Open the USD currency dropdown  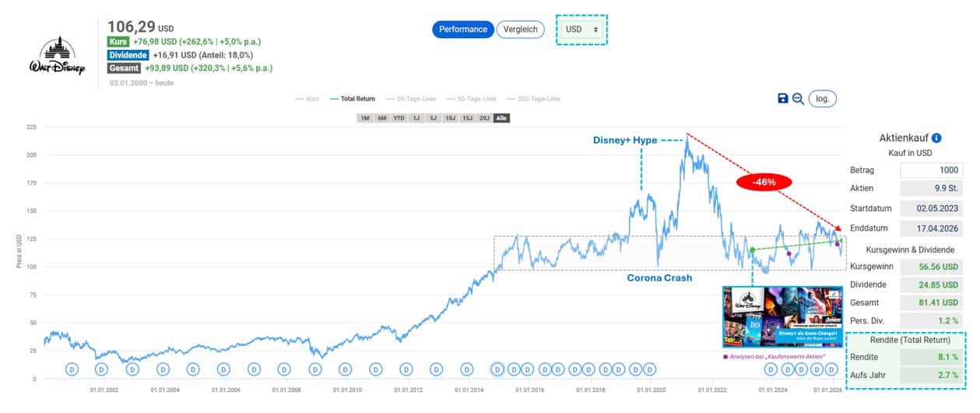click(x=581, y=30)
